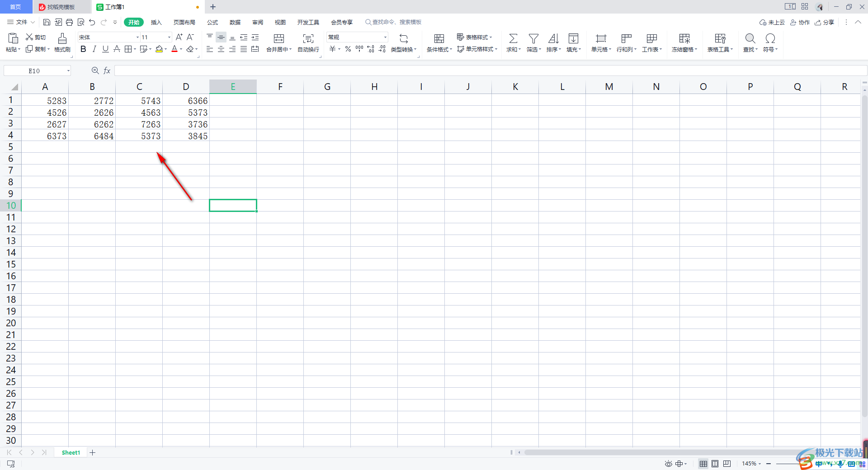Select the Format Painter brush
Image resolution: width=868 pixels, height=470 pixels.
[62, 38]
